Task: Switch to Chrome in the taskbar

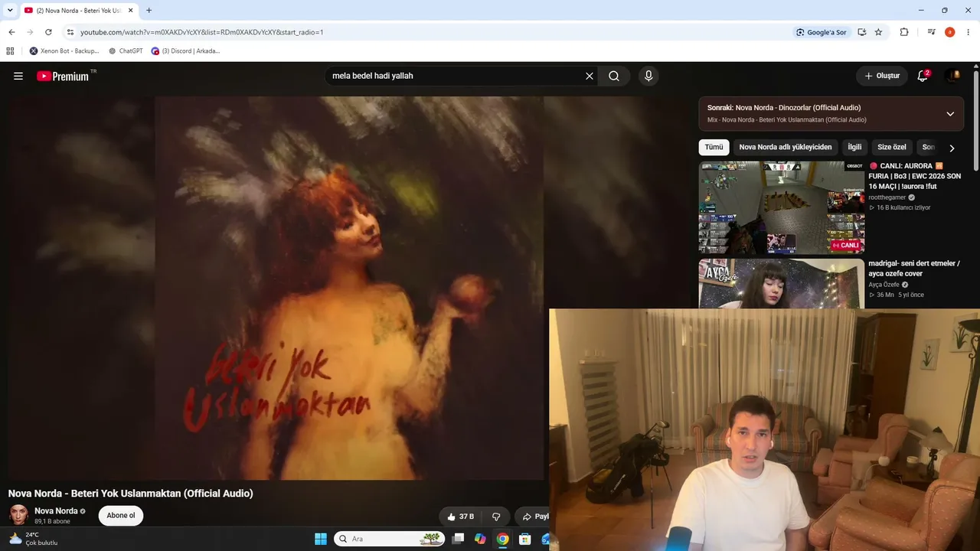Action: 502,539
